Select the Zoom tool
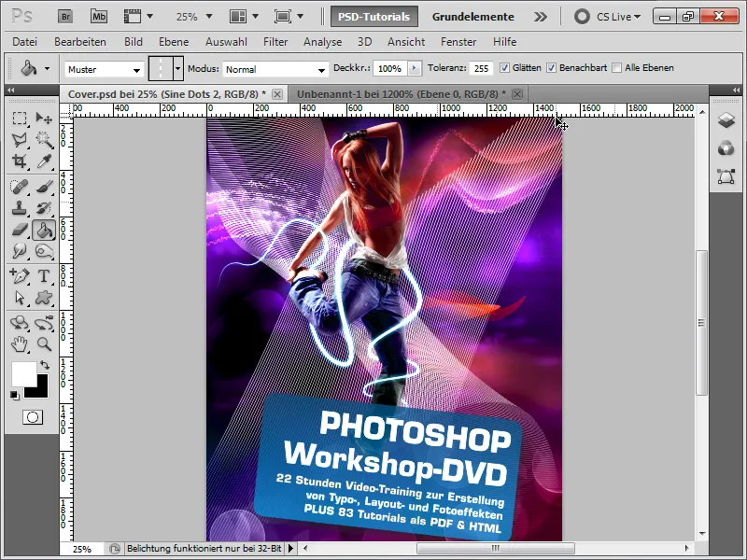This screenshot has height=560, width=747. pyautogui.click(x=44, y=343)
